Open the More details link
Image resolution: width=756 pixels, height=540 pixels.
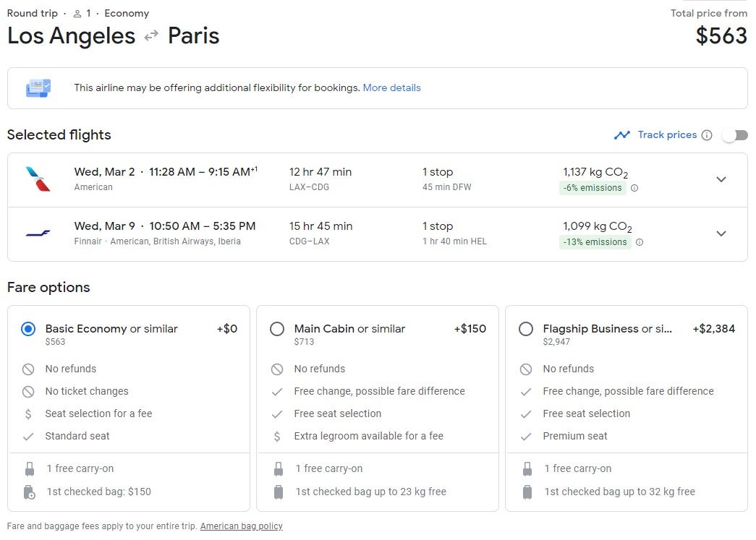tap(391, 87)
